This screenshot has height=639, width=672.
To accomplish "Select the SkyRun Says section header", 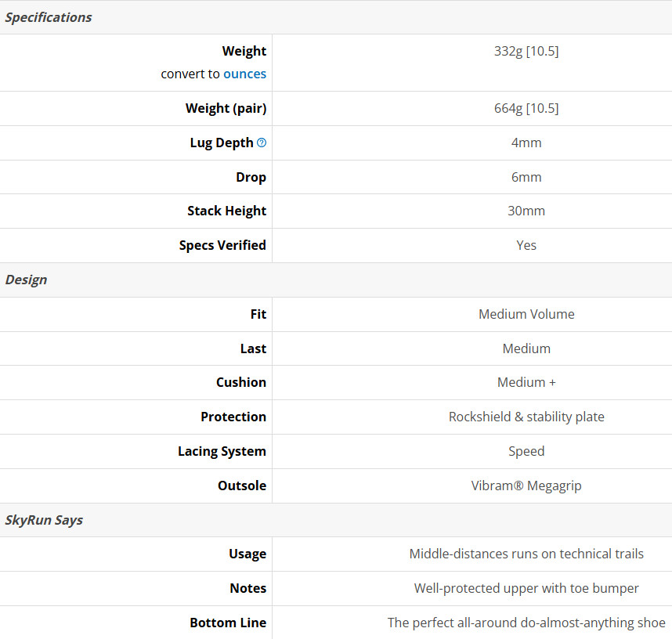I will click(336, 520).
